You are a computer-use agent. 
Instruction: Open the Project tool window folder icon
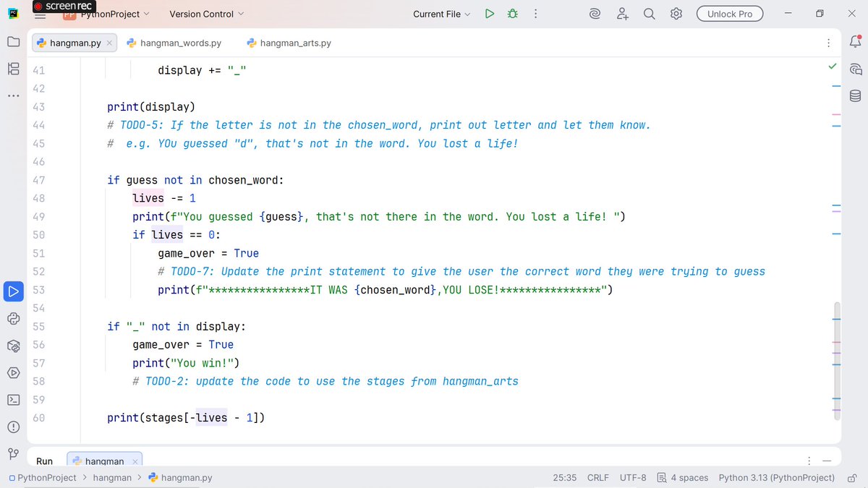pos(13,42)
